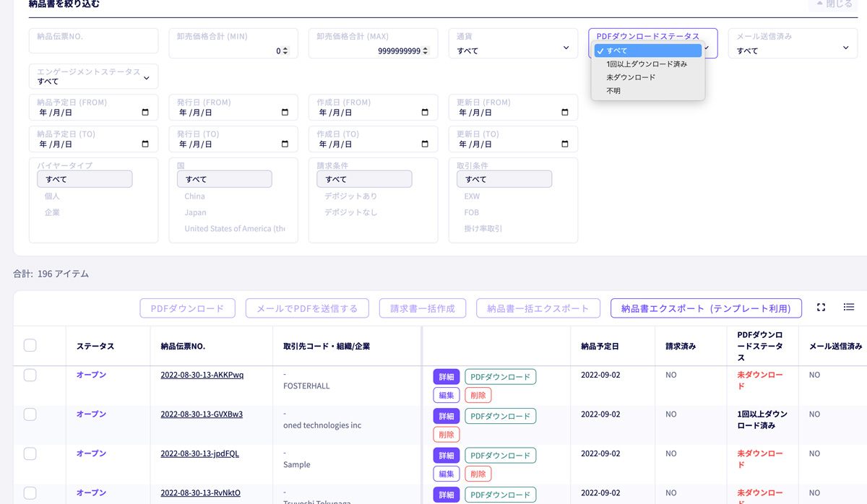This screenshot has height=504, width=867.
Task: Click オープン status in FOSTERHALL row
Action: [x=91, y=375]
